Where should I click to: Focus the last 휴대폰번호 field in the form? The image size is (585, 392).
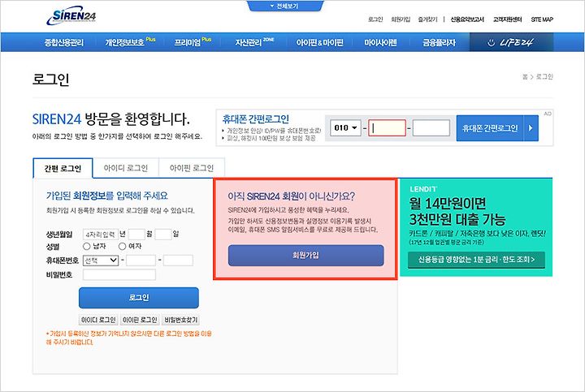[178, 261]
